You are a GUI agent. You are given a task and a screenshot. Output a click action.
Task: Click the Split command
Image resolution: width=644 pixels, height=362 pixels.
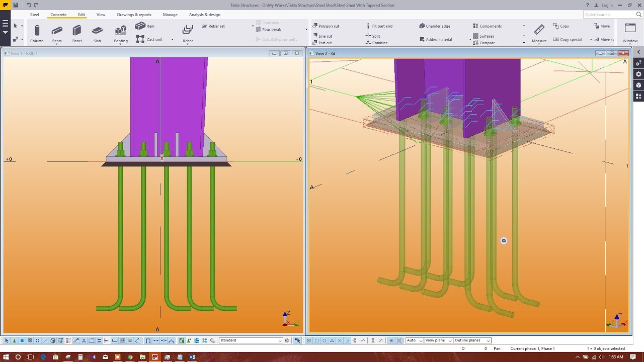[x=373, y=36]
